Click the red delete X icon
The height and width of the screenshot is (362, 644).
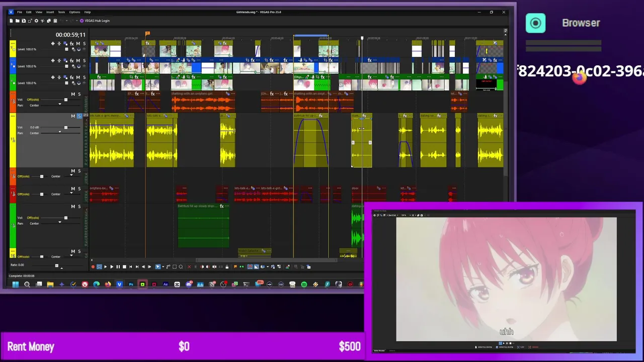point(189,267)
